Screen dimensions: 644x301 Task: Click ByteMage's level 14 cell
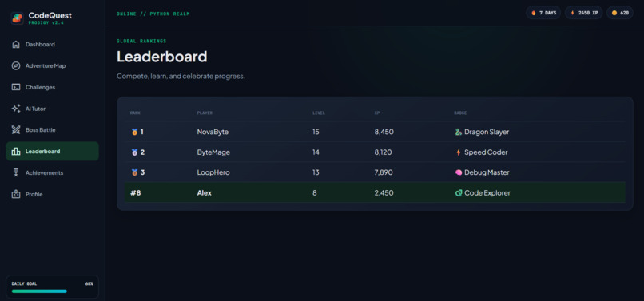click(x=316, y=152)
